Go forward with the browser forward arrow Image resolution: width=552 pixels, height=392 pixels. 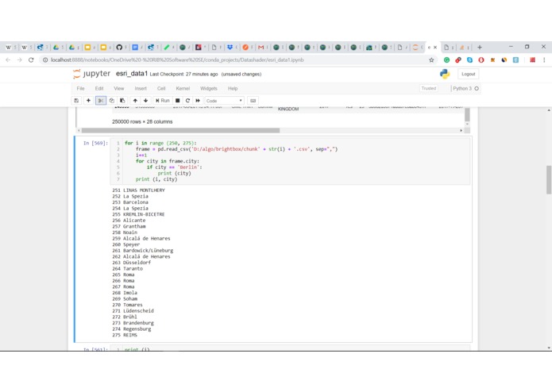click(20, 60)
